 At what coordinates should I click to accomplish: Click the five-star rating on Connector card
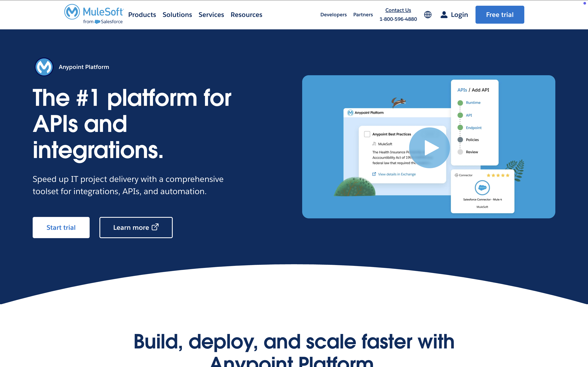(x=498, y=175)
